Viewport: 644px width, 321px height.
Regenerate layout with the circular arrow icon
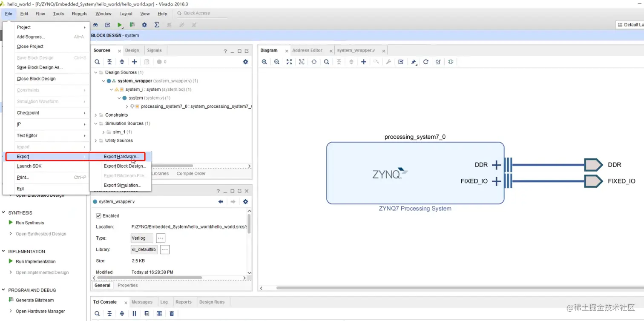[425, 62]
